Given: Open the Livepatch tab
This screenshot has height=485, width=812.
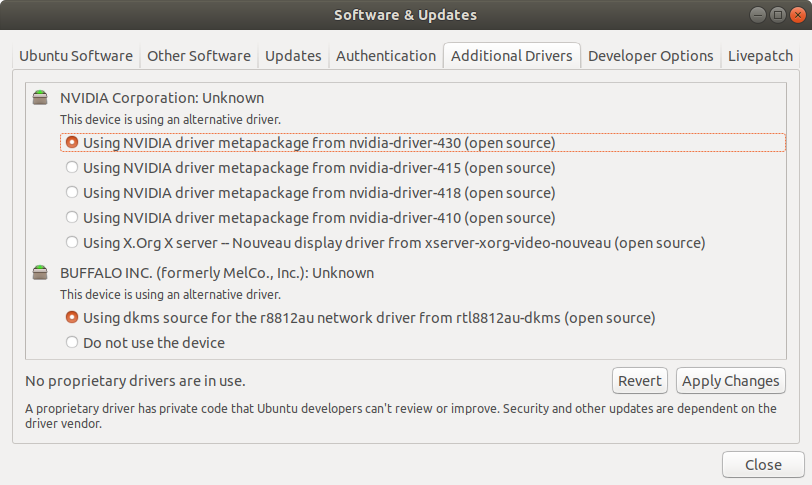Looking at the screenshot, I should 760,56.
